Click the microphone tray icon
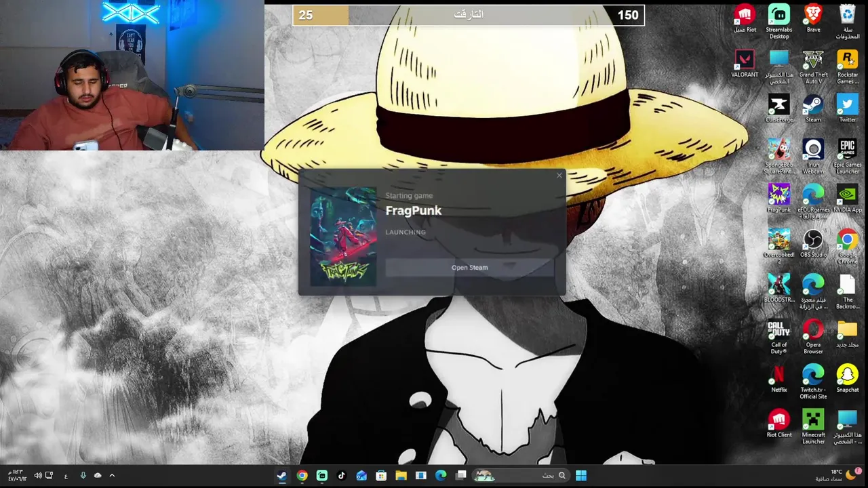The height and width of the screenshot is (488, 868). (x=83, y=475)
